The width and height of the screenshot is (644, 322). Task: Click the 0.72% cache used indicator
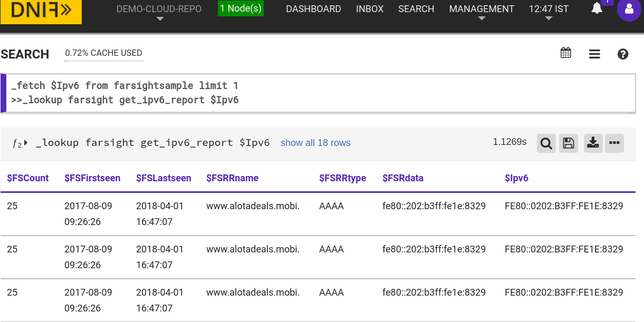click(x=103, y=53)
